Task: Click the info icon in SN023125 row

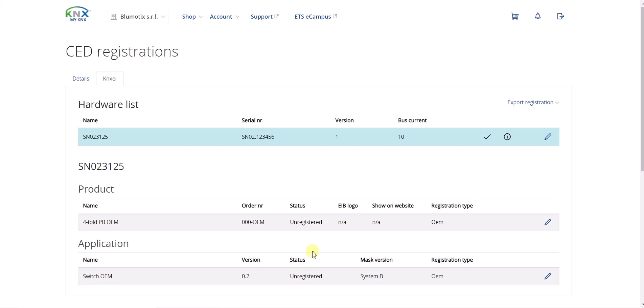Action: (507, 137)
